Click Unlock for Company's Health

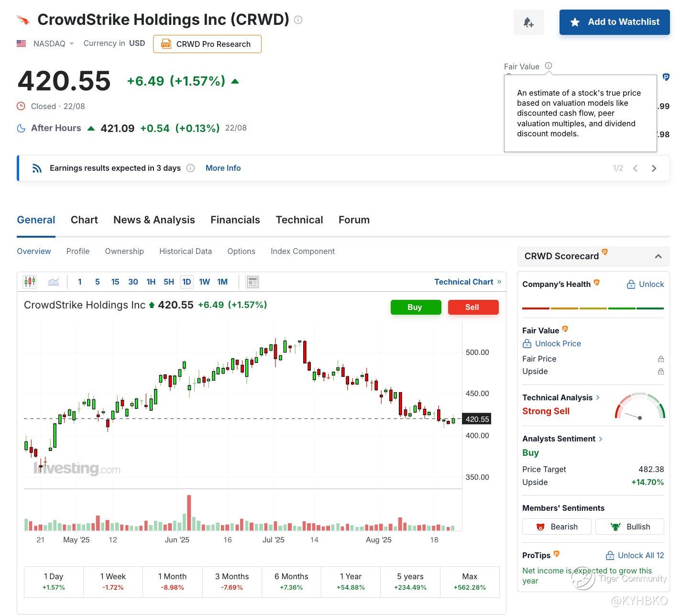coord(646,284)
